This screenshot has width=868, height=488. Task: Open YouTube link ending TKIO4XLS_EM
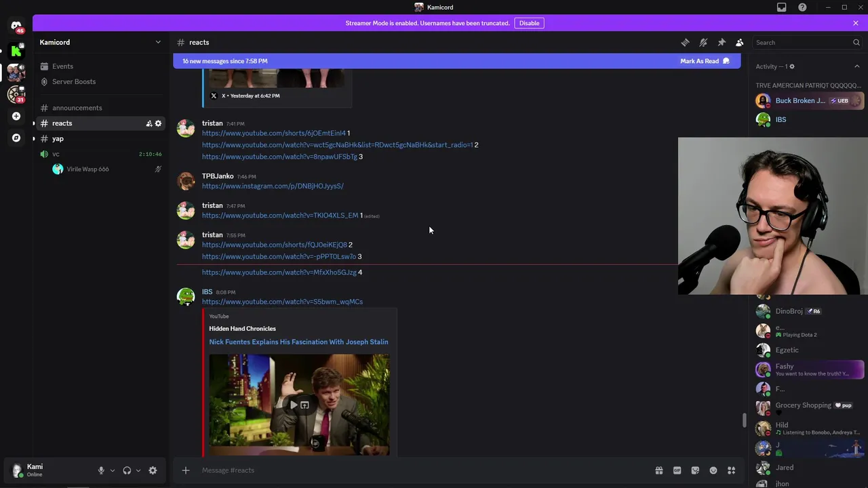280,216
